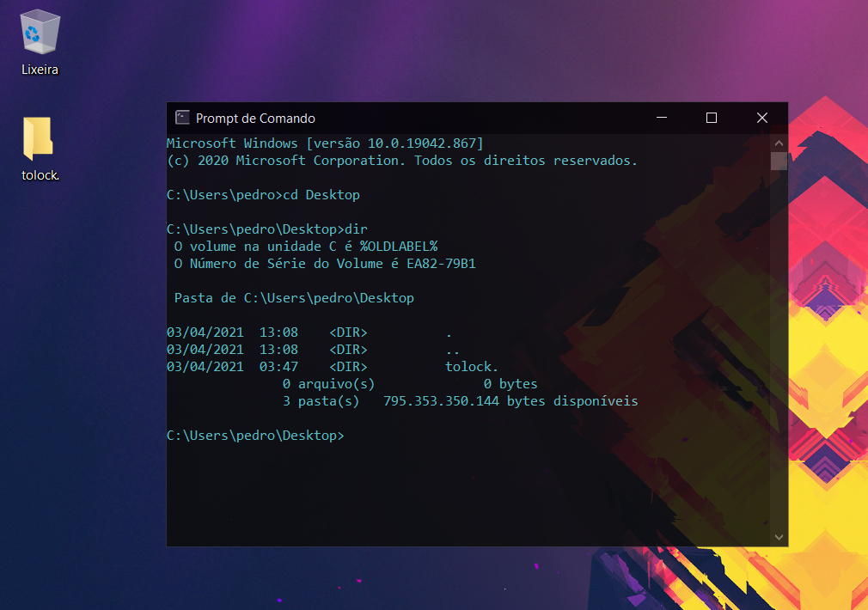Click the serial number 'EA82-79B1'
The width and height of the screenshot is (868, 610).
click(441, 264)
